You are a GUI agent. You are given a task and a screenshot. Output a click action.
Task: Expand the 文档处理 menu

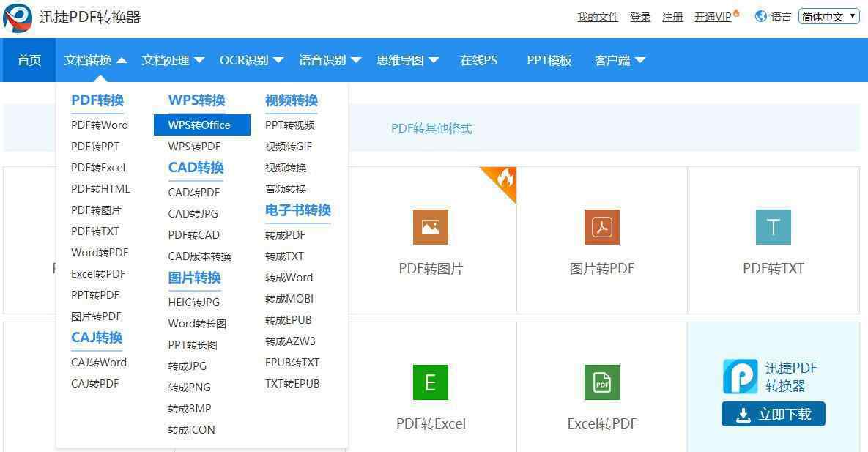pos(173,60)
